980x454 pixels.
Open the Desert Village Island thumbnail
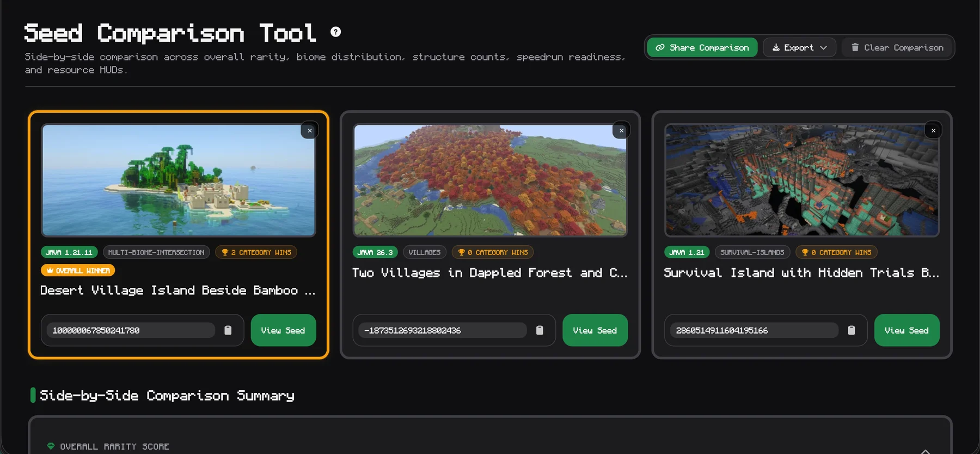tap(179, 180)
